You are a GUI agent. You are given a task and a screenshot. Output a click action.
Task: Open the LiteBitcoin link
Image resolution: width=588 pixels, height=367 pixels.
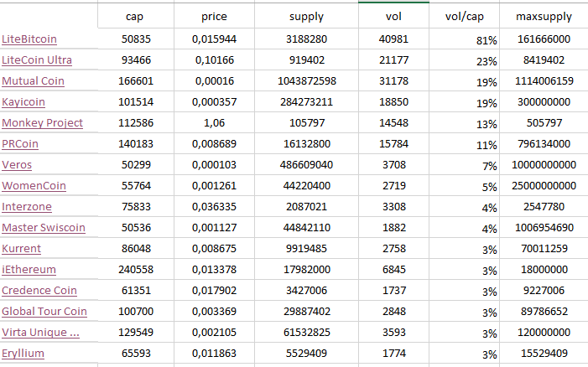29,39
